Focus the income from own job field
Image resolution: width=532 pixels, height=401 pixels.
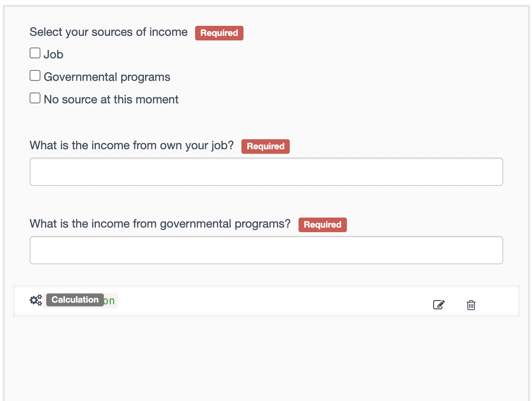(x=266, y=172)
